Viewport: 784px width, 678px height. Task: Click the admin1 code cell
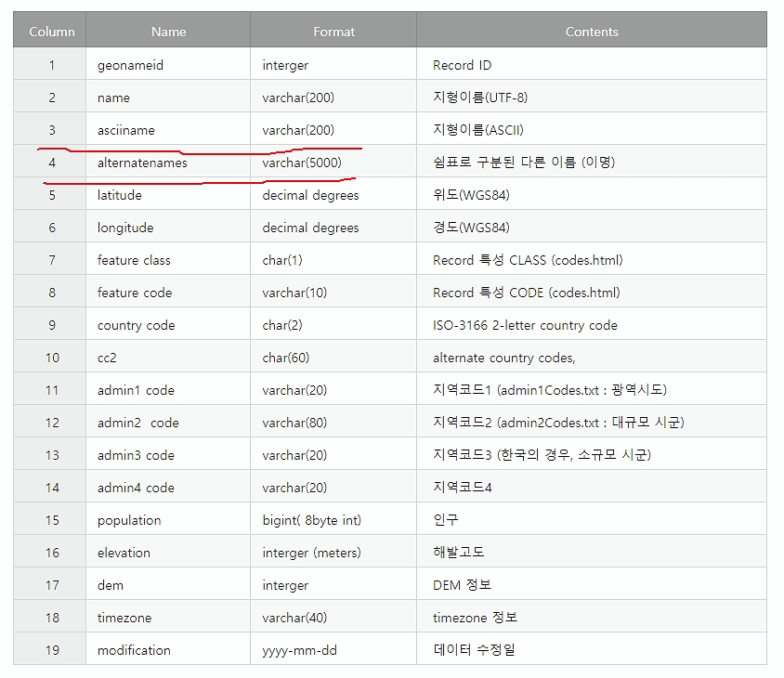point(136,390)
